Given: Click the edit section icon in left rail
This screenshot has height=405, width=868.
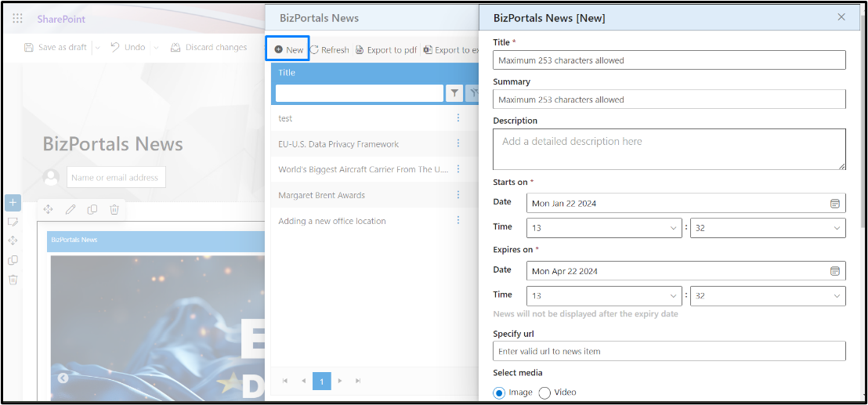Looking at the screenshot, I should click(13, 222).
